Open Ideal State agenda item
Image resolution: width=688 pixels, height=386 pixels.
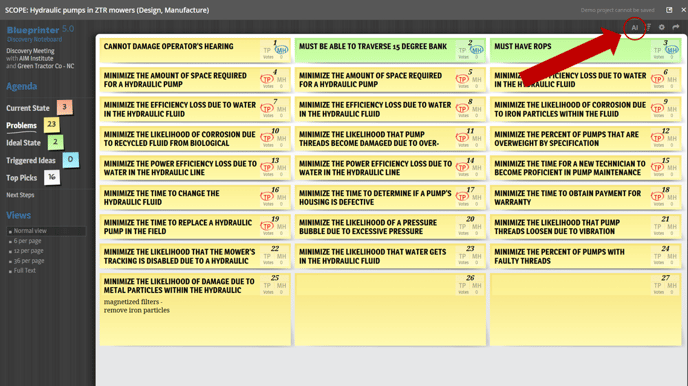[23, 143]
